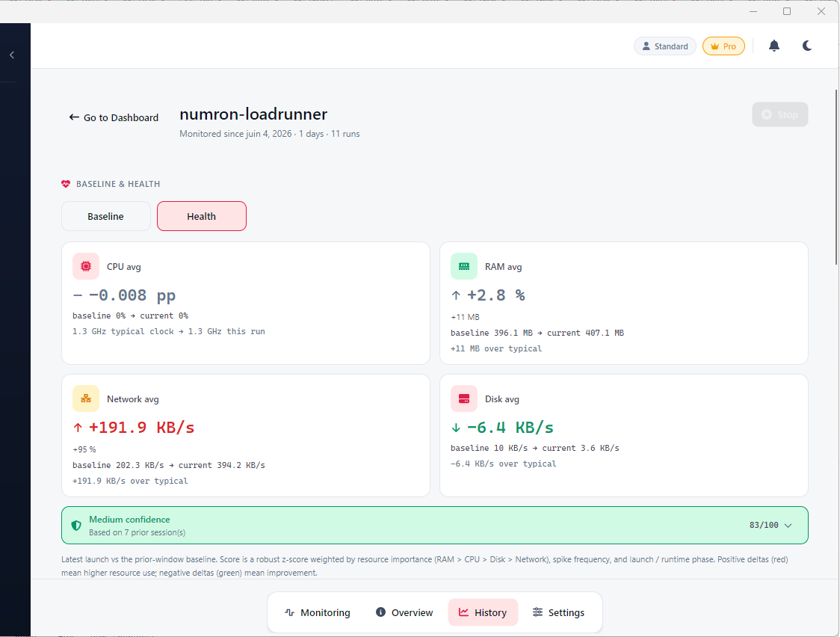Click the "+11 MB over typical" line
Viewport: 840px width, 637px height.
[496, 348]
